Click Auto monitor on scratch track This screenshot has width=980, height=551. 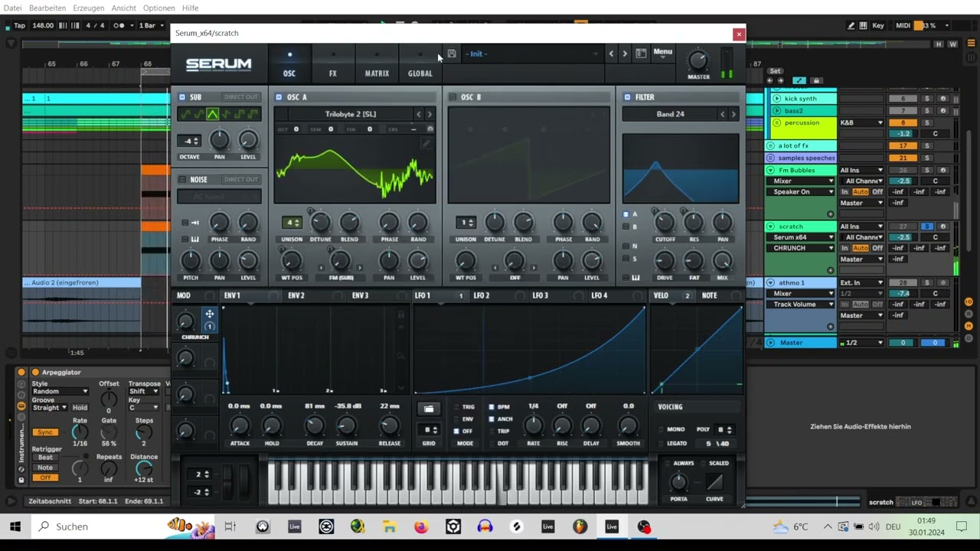pos(861,248)
